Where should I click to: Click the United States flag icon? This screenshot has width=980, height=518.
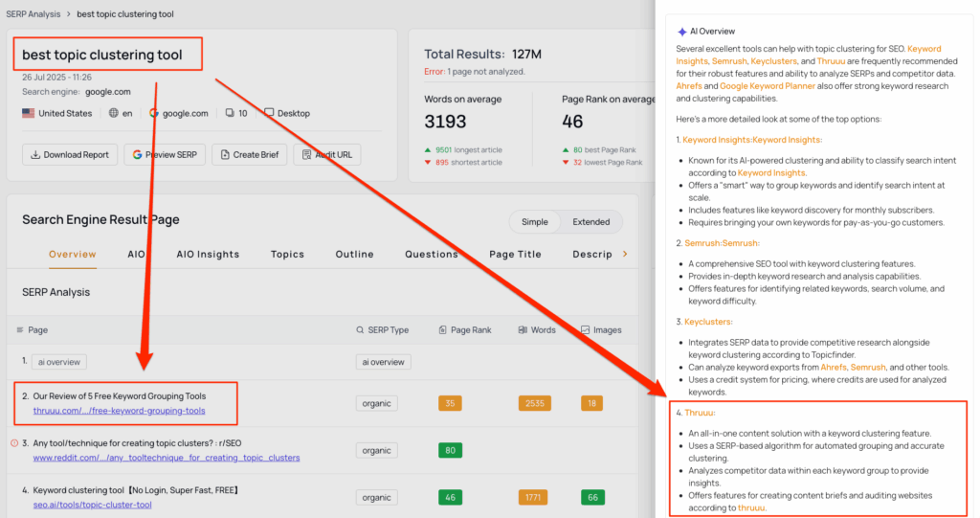pyautogui.click(x=28, y=113)
